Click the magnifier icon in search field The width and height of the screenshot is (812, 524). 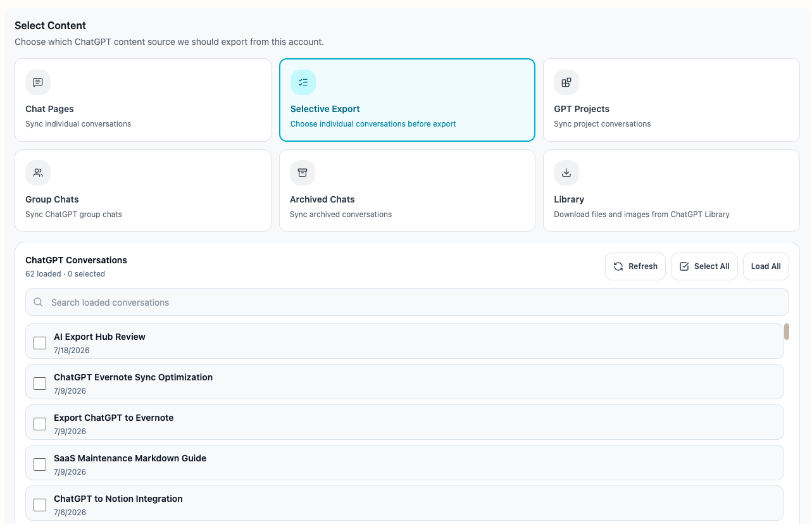click(39, 303)
